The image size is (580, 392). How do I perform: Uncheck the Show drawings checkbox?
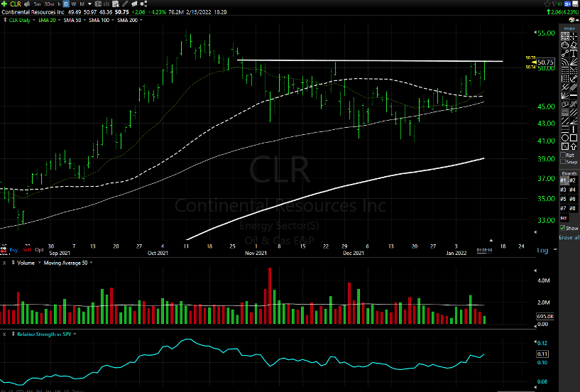click(x=563, y=228)
